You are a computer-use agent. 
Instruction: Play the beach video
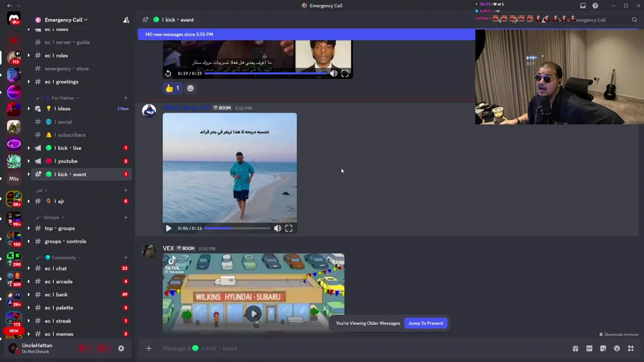(x=169, y=228)
